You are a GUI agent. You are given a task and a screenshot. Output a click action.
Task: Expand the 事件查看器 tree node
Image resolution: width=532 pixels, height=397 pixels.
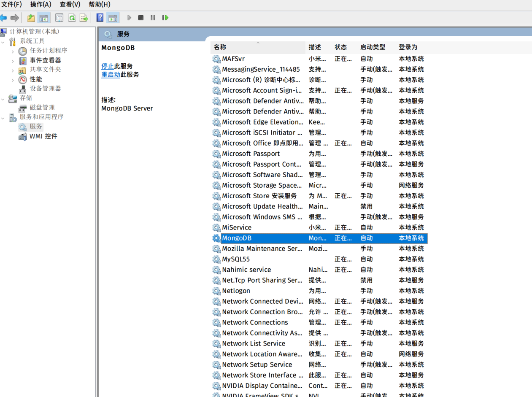pyautogui.click(x=14, y=61)
